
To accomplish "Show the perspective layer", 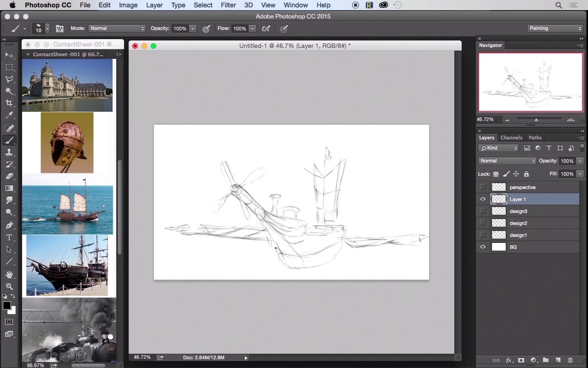I will 482,187.
